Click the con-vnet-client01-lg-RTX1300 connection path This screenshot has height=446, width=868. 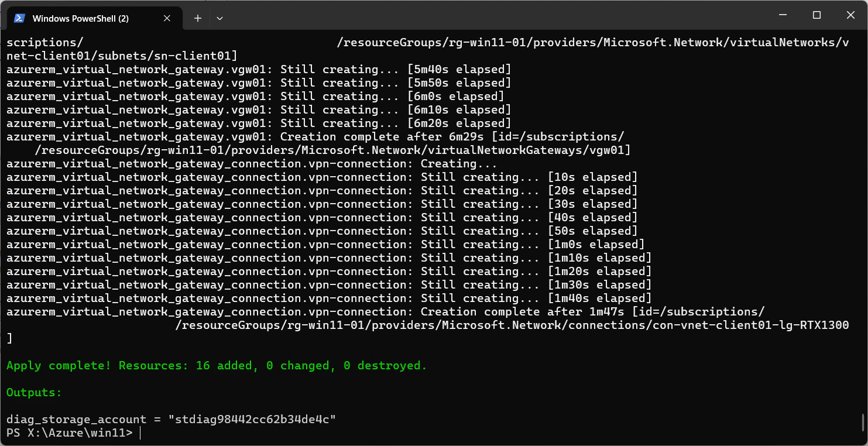pos(512,325)
